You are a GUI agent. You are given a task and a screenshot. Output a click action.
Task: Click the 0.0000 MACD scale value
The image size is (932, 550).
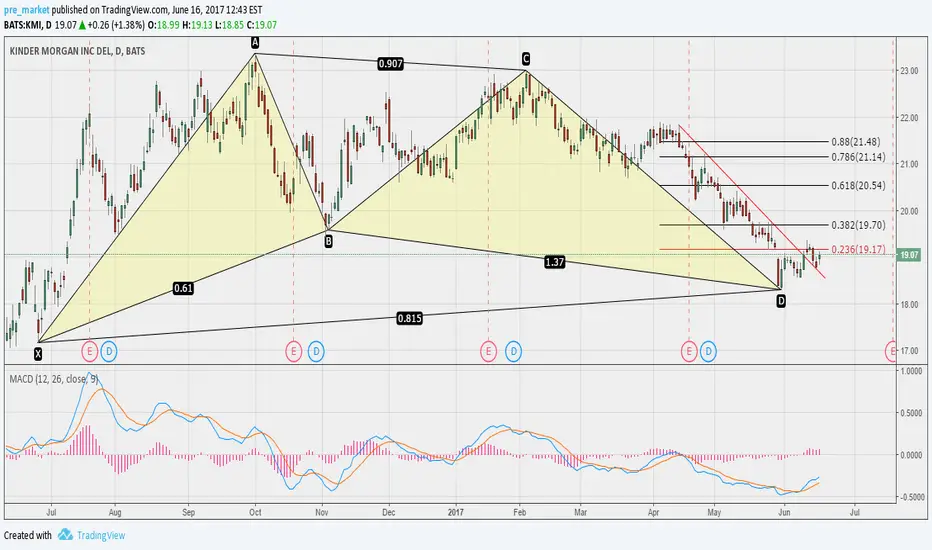tap(911, 455)
